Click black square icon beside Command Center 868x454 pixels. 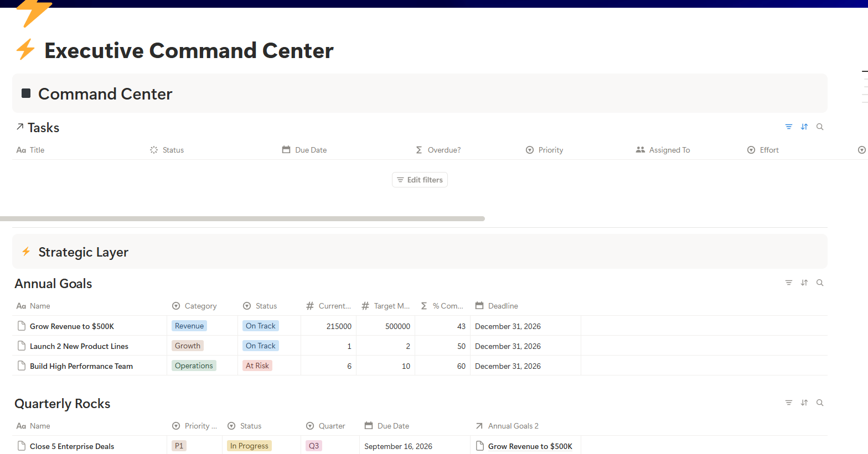(x=26, y=93)
